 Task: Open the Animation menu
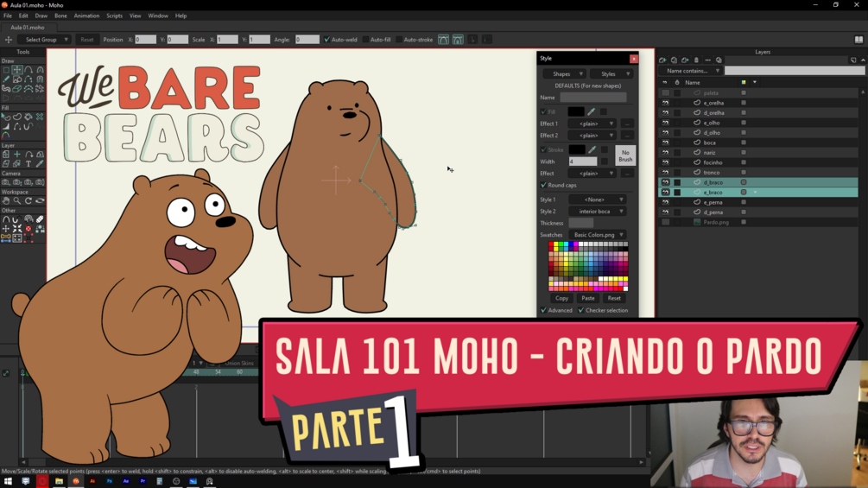tap(87, 16)
